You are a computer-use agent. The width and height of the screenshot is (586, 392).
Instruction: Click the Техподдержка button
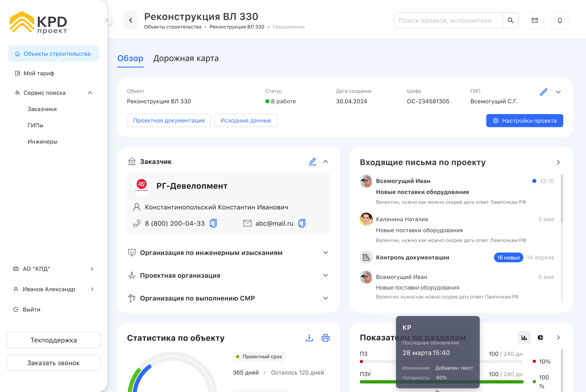(x=54, y=340)
